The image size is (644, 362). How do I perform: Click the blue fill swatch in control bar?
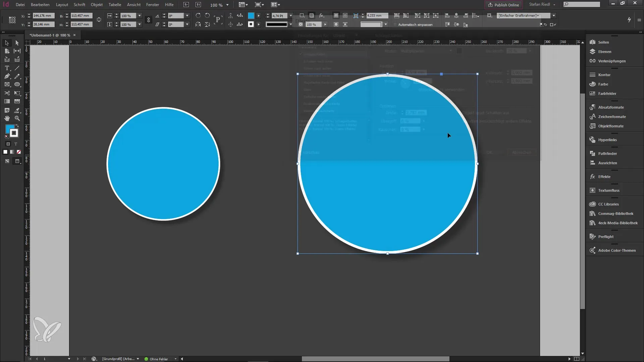click(251, 16)
